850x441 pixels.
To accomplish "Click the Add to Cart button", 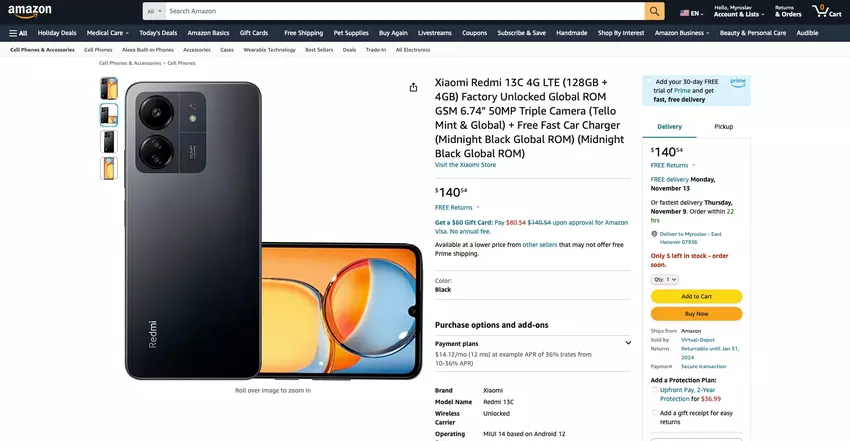I will click(x=696, y=296).
